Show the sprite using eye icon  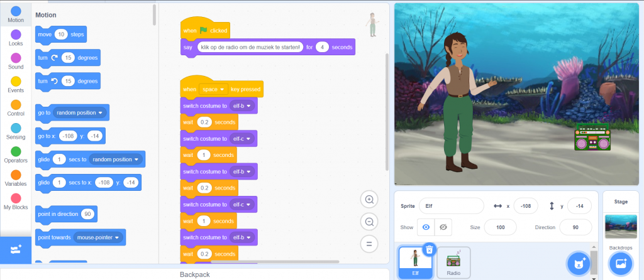426,227
